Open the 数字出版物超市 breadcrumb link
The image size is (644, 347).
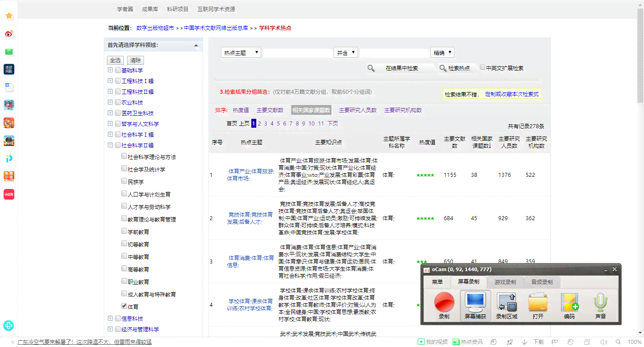point(155,28)
